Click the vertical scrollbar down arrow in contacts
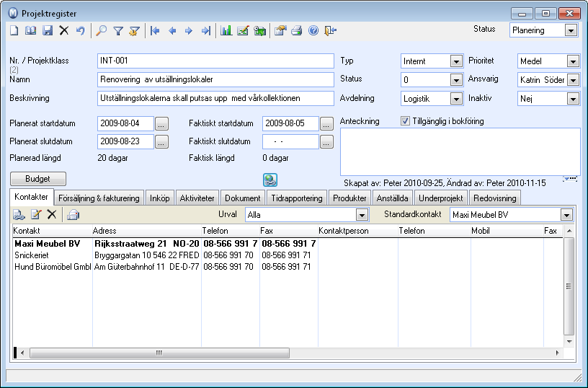 point(569,342)
